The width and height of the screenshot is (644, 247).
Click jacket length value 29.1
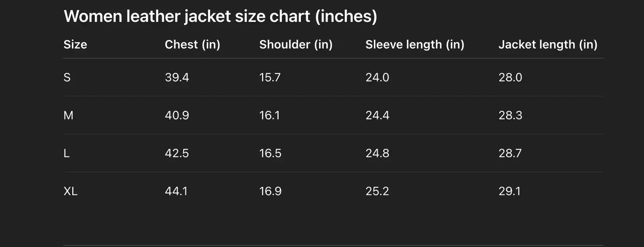[x=509, y=191]
